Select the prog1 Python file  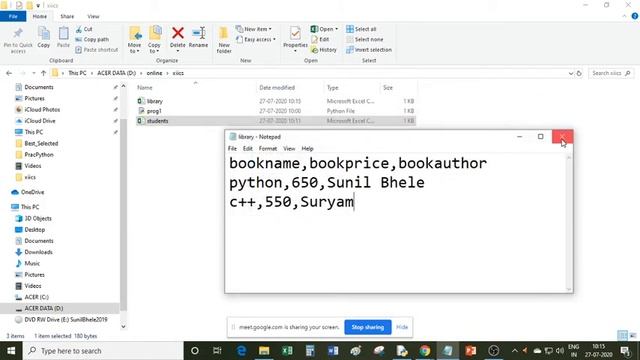pyautogui.click(x=154, y=111)
